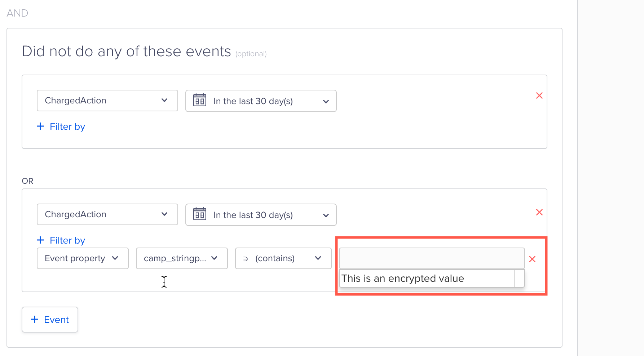The width and height of the screenshot is (644, 356).
Task: Open the second 'In the last 30 day(s)' dropdown
Action: [x=261, y=214]
